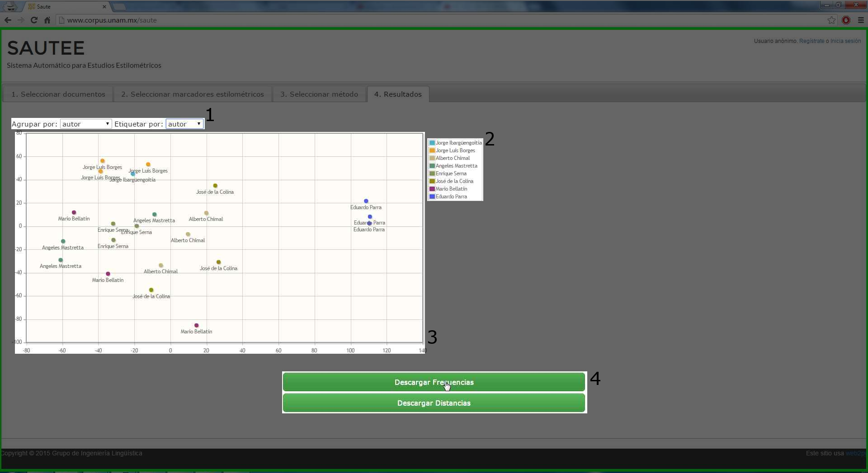The image size is (868, 473).
Task: Reload the page with refresh icon
Action: coord(34,20)
